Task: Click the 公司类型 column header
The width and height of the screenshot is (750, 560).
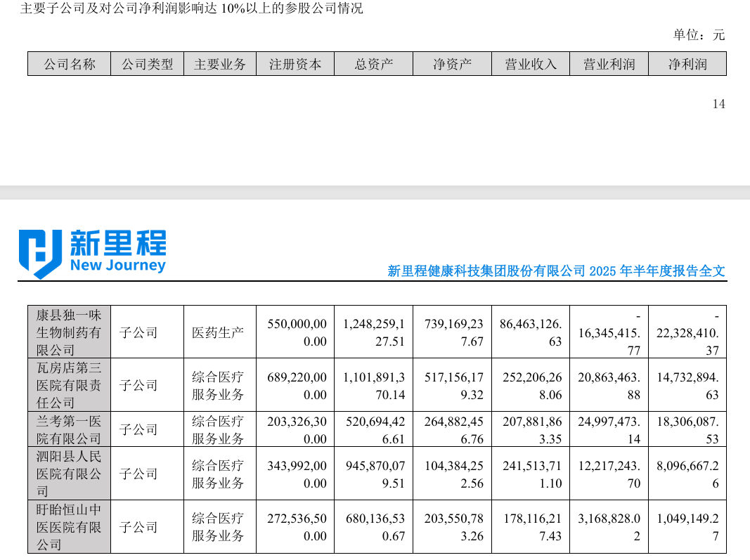Action: coord(148,64)
